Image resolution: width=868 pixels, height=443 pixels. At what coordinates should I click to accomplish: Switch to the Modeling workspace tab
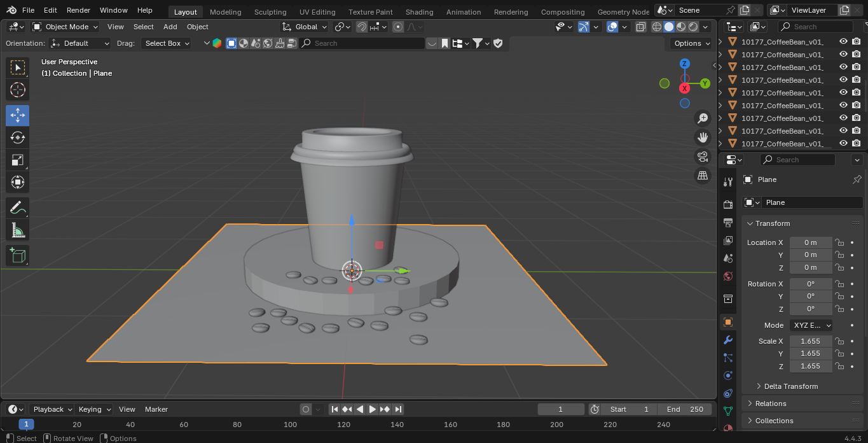coord(225,12)
